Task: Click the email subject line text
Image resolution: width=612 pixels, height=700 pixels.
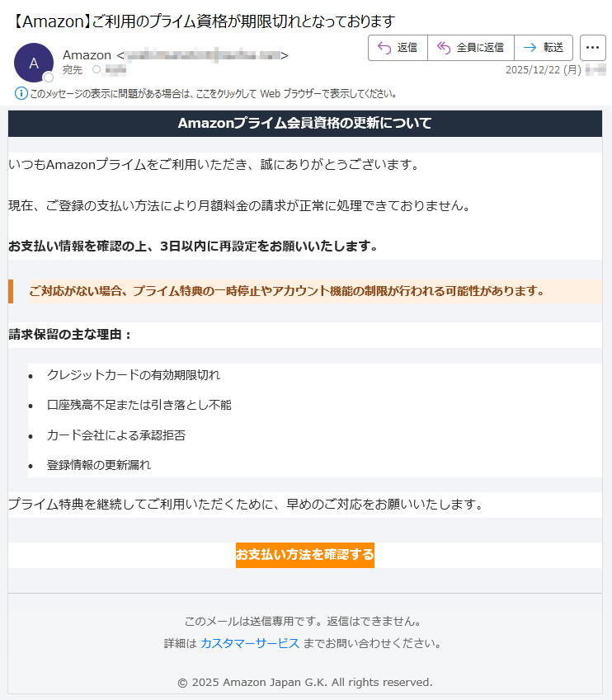Action: pos(205,21)
